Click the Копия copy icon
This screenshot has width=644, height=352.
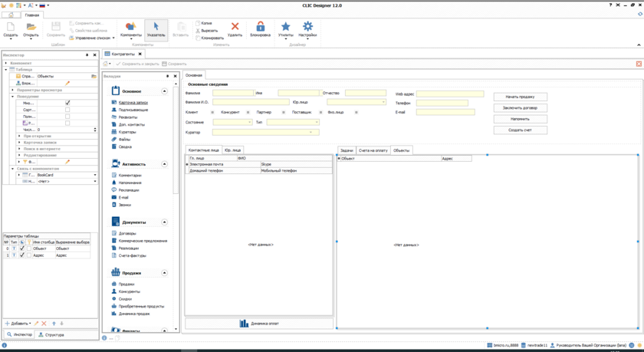coord(198,24)
